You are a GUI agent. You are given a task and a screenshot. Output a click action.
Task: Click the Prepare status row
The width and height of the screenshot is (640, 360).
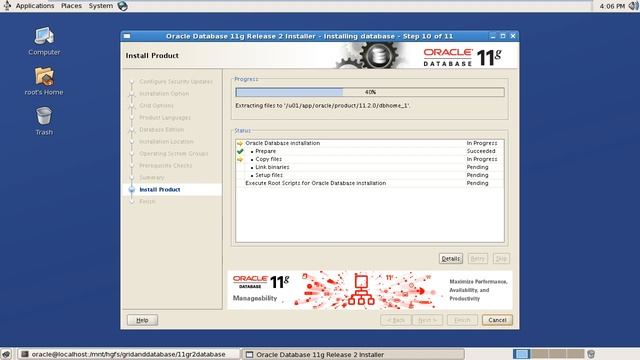370,151
